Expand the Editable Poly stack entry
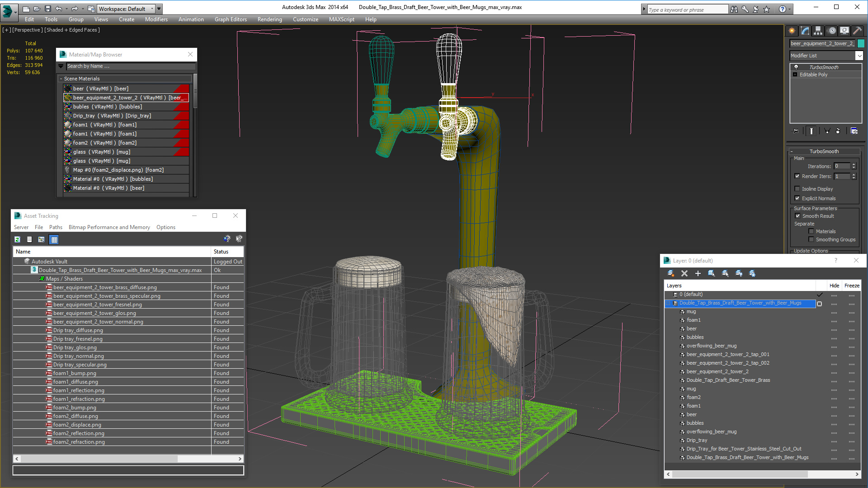868x488 pixels. click(x=795, y=75)
